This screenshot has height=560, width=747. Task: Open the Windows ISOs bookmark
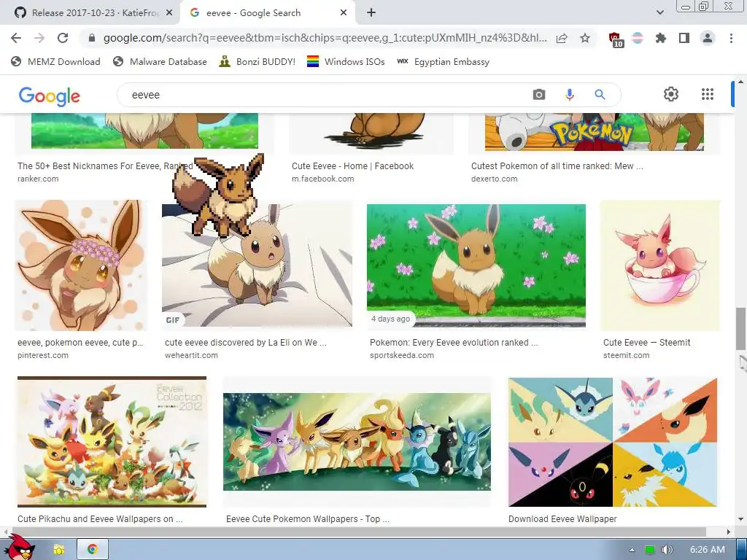(x=346, y=62)
